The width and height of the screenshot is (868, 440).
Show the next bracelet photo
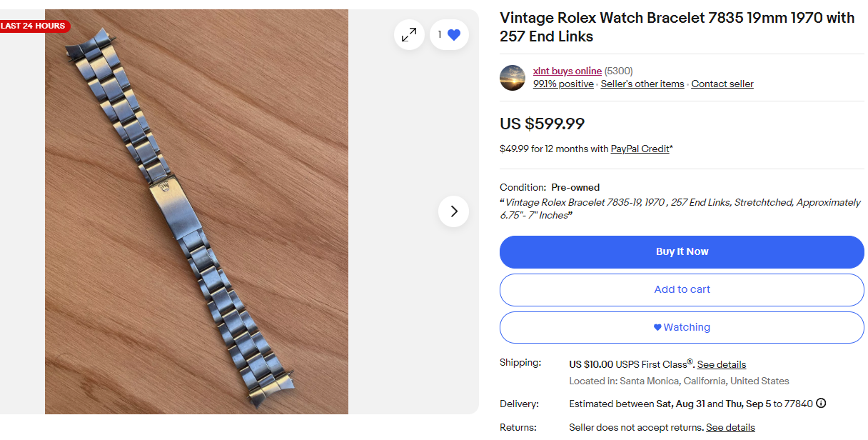[453, 211]
